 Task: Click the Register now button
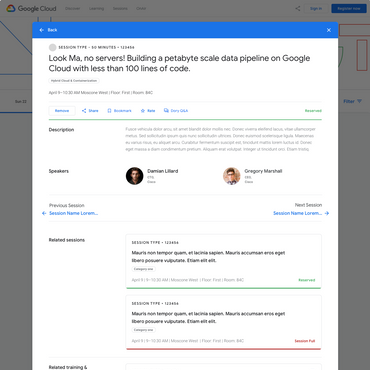pyautogui.click(x=349, y=8)
